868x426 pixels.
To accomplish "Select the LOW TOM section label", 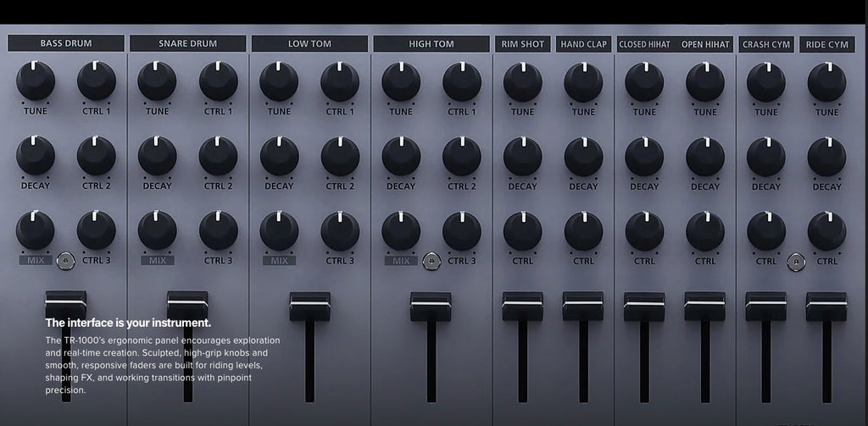I will 309,43.
